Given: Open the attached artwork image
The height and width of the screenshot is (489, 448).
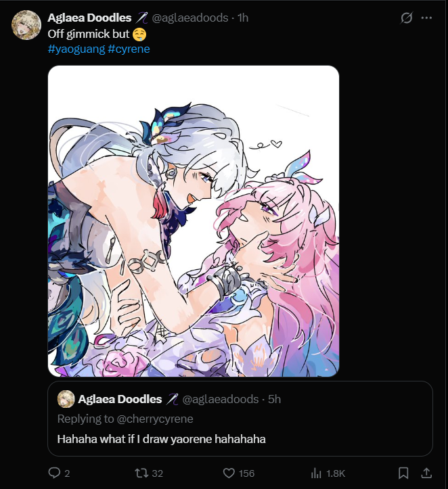Looking at the screenshot, I should pos(194,221).
